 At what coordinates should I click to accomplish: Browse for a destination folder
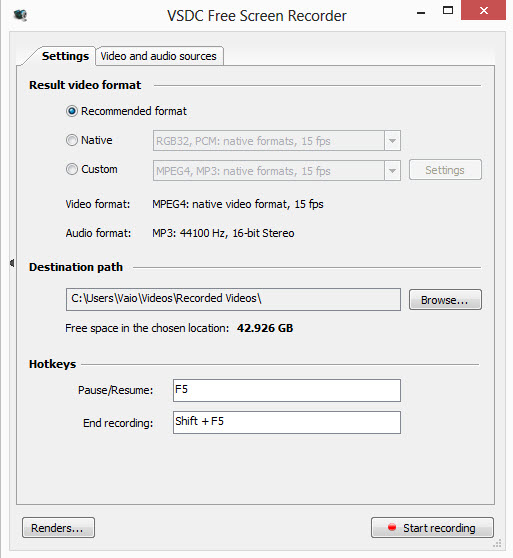tap(445, 300)
